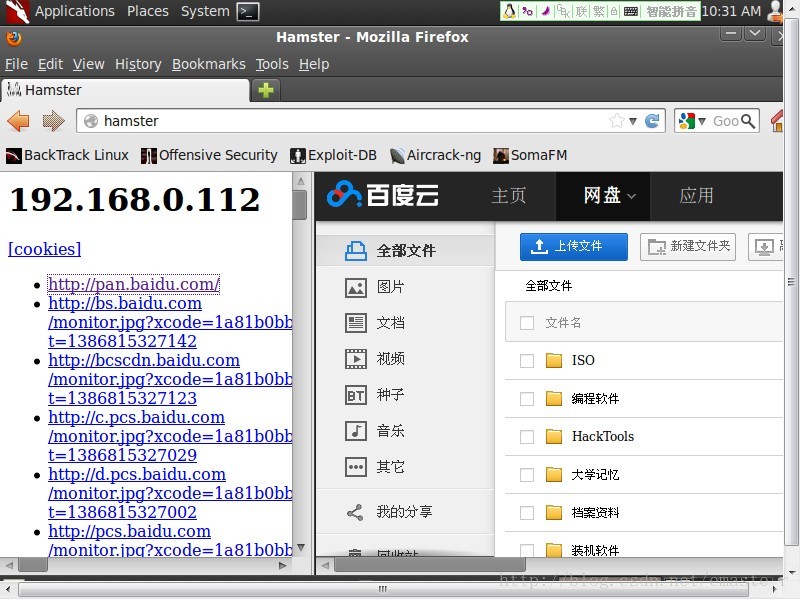The image size is (800, 600).
Task: Click the 上传文件 upload button
Action: point(573,247)
